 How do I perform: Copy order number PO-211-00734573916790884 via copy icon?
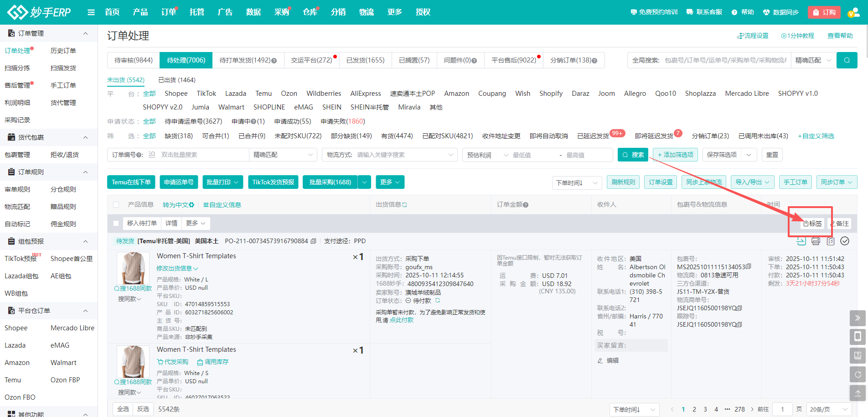[313, 241]
